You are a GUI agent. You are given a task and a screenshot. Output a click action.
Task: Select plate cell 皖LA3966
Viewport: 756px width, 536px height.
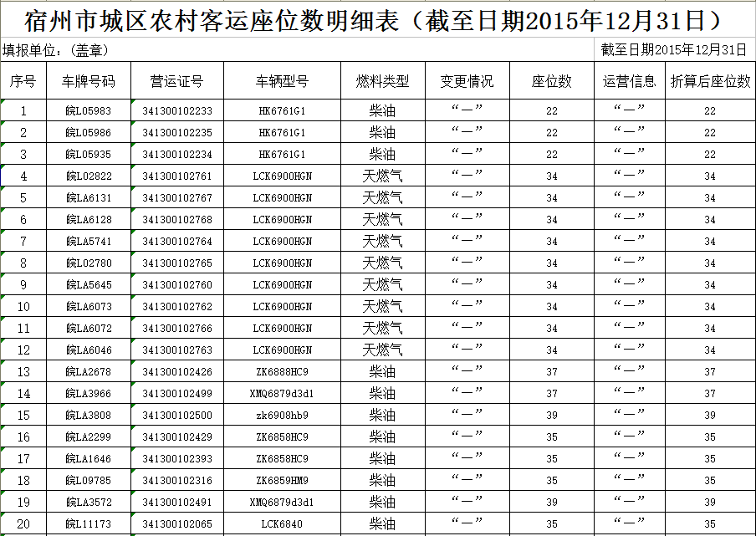pos(89,393)
